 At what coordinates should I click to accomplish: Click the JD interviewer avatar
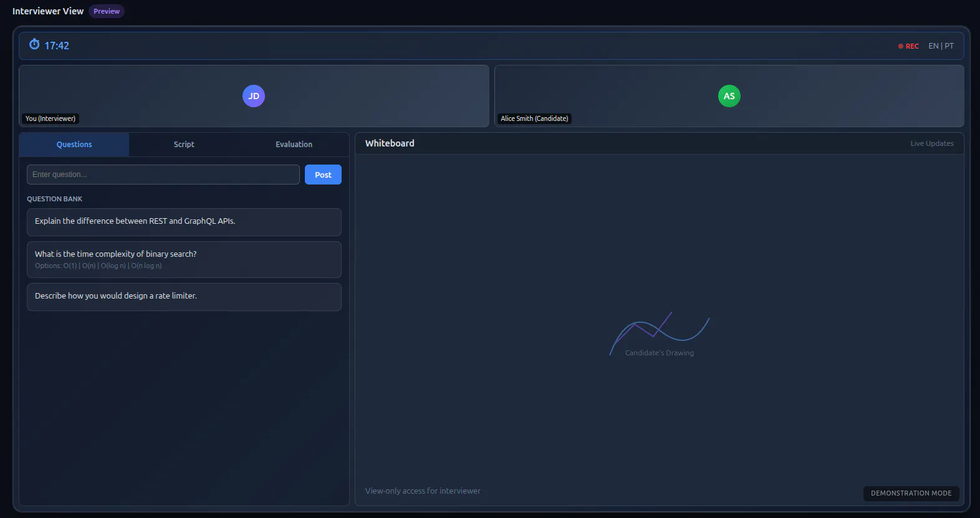[254, 96]
